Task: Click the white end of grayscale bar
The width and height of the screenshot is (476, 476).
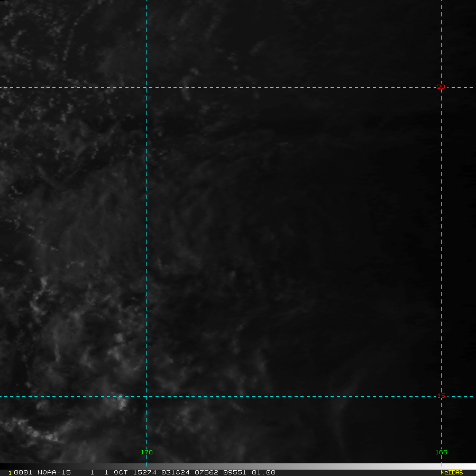Action: pos(468,466)
